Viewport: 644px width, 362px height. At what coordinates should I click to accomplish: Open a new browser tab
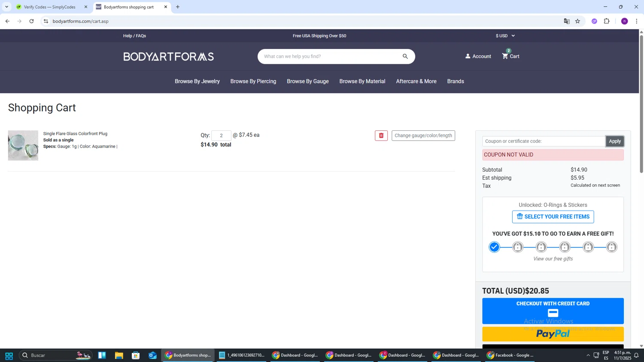click(x=178, y=7)
